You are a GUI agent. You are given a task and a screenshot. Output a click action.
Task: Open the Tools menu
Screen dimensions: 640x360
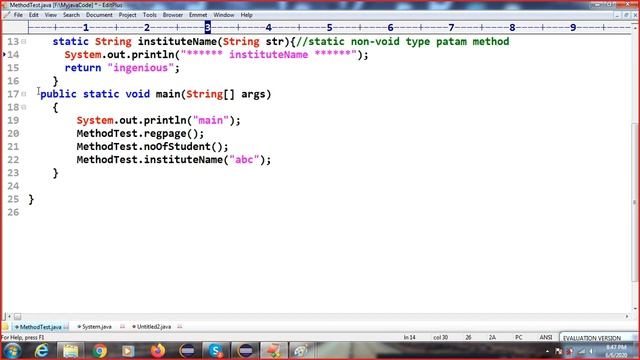point(149,15)
